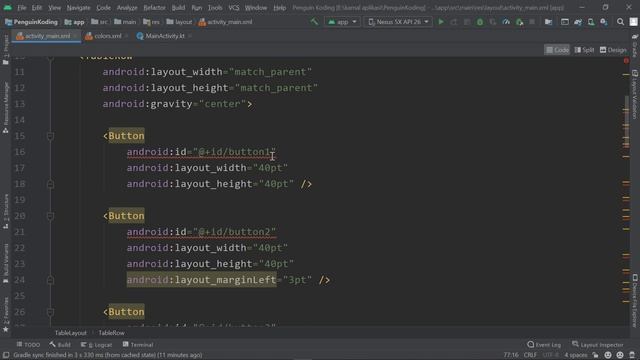The height and width of the screenshot is (360, 640).
Task: Click the happy face feedback icon
Action: [608, 355]
